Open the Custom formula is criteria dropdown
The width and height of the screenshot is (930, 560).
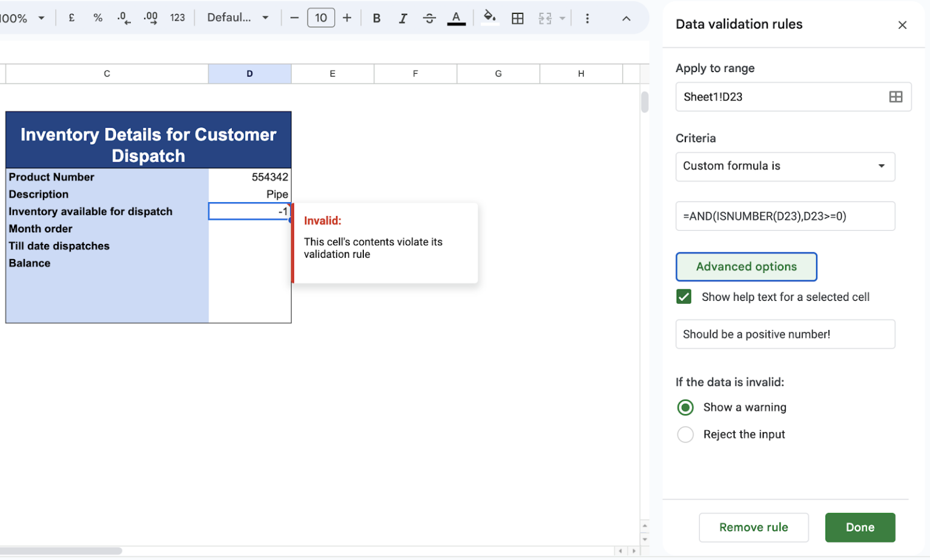[x=785, y=166]
